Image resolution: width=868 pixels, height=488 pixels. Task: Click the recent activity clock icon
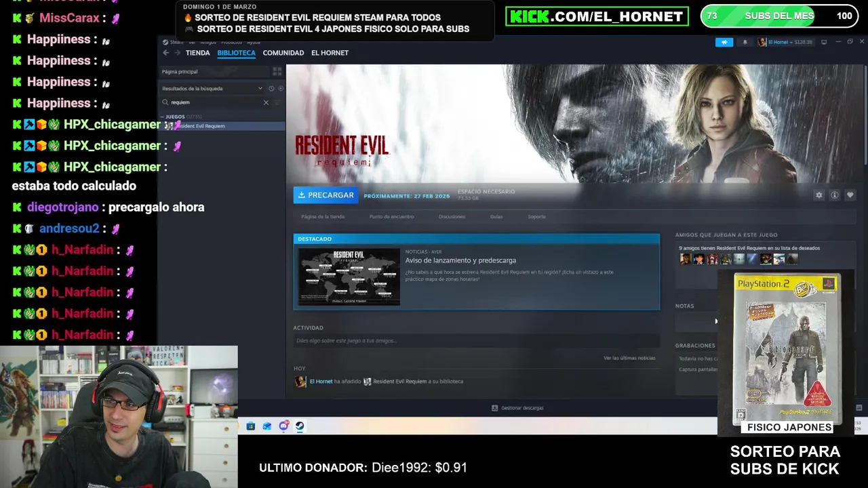pyautogui.click(x=271, y=88)
